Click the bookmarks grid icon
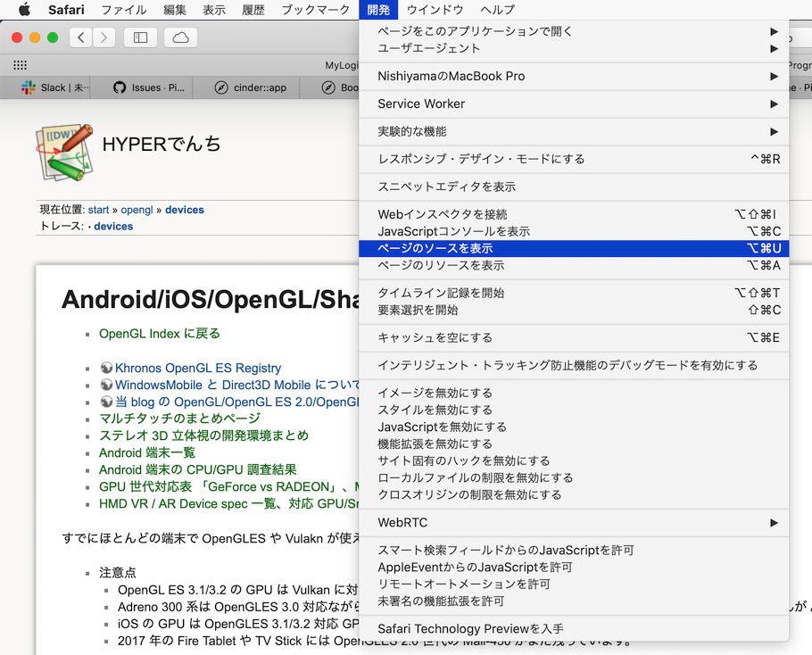 (x=20, y=64)
